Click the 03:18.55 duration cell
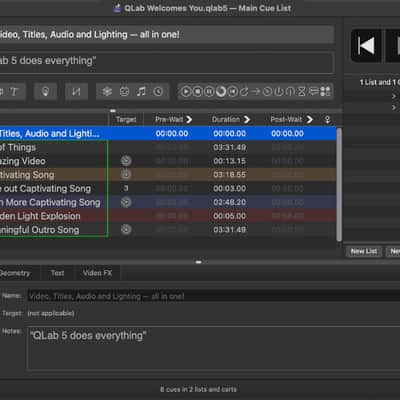This screenshot has width=400, height=400. (x=230, y=175)
